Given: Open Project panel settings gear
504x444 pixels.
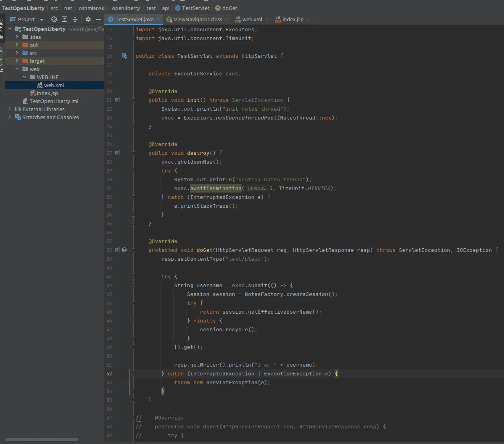Looking at the screenshot, I should coord(88,19).
